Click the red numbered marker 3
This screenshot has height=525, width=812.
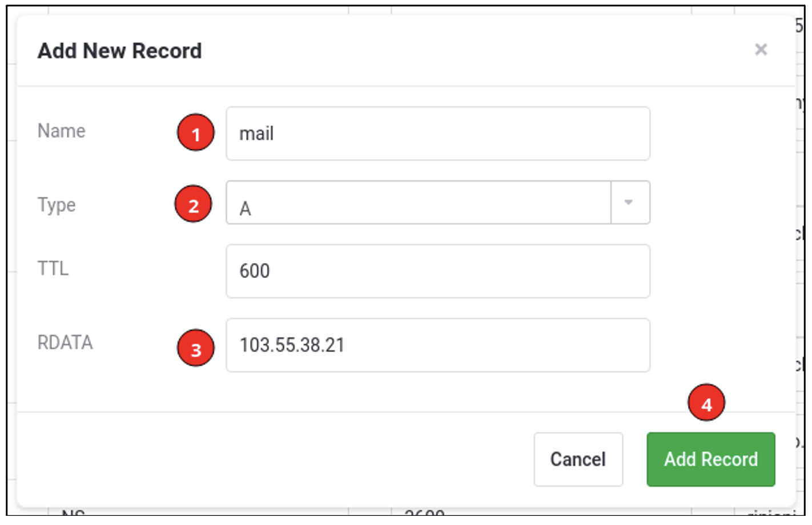[195, 345]
